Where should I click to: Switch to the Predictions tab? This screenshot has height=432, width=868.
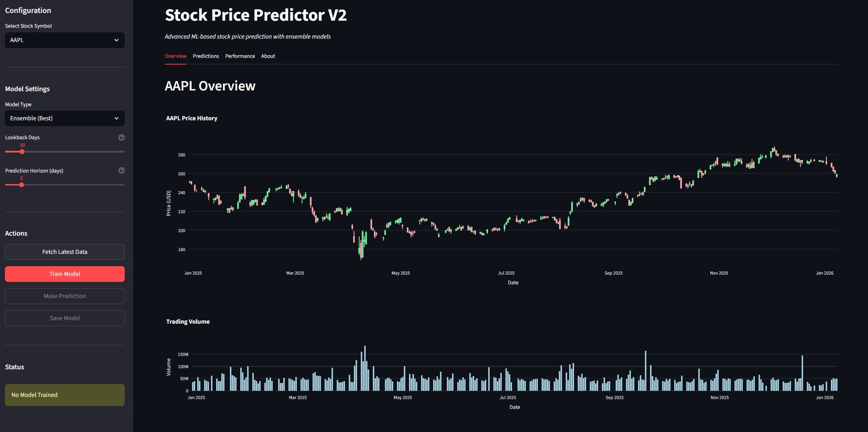click(x=206, y=56)
